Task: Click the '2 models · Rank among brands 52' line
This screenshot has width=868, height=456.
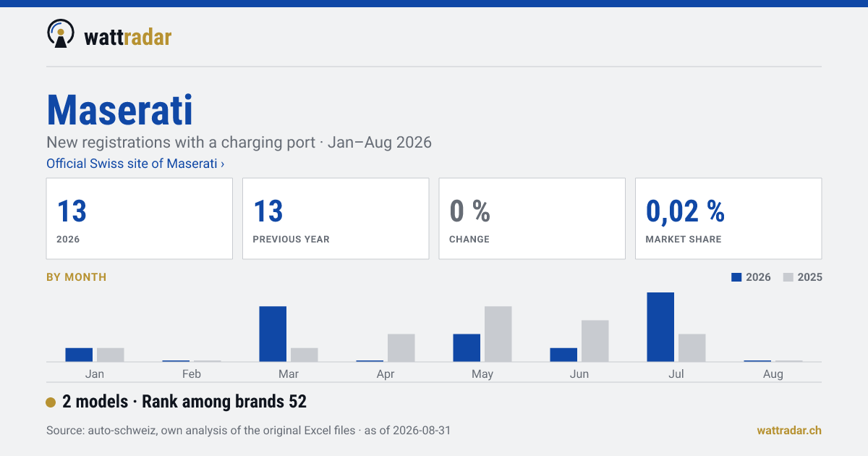Action: coord(184,402)
